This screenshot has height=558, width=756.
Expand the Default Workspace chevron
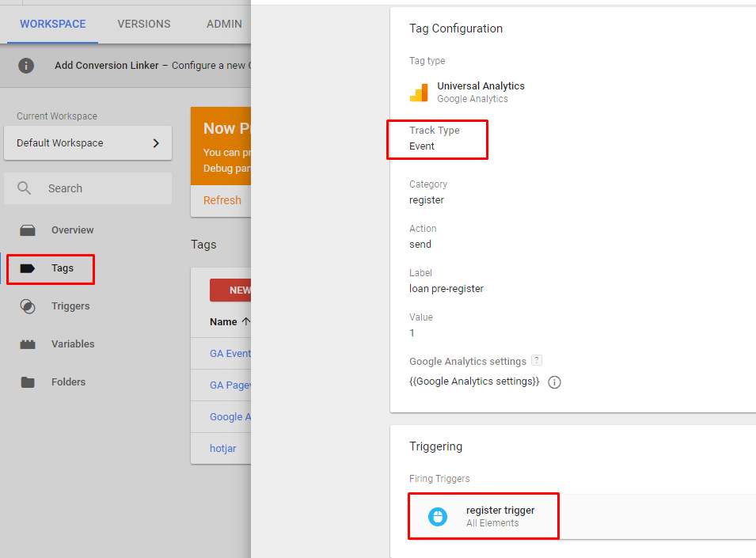[156, 143]
